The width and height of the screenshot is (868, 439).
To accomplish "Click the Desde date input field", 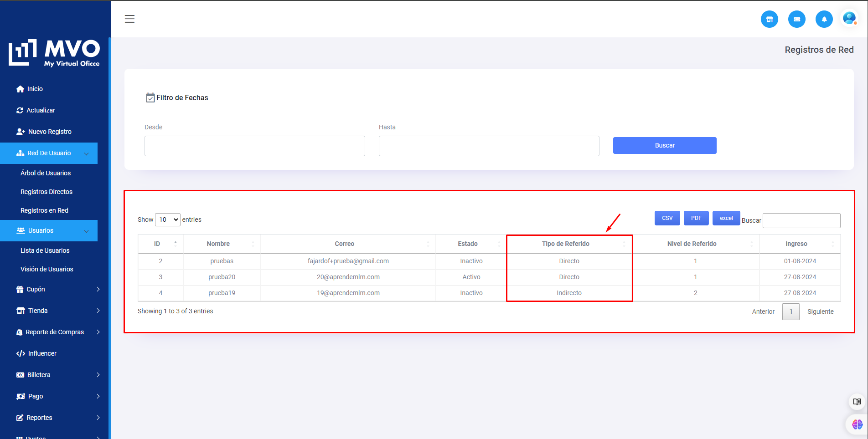I will (254, 146).
